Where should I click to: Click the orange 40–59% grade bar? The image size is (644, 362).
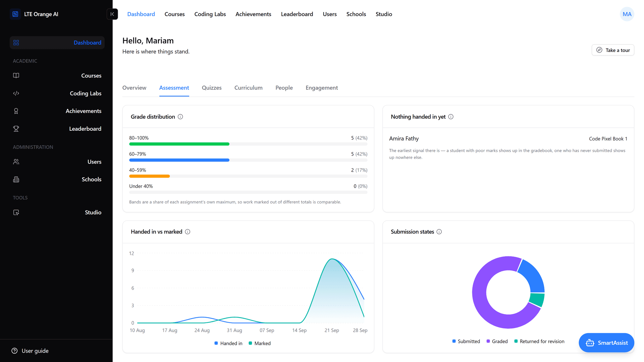pos(149,176)
